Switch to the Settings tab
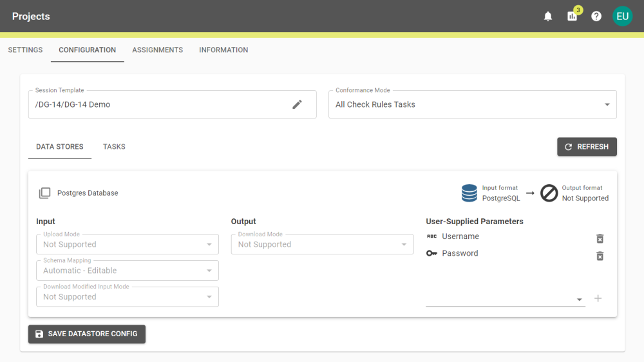 tap(26, 50)
